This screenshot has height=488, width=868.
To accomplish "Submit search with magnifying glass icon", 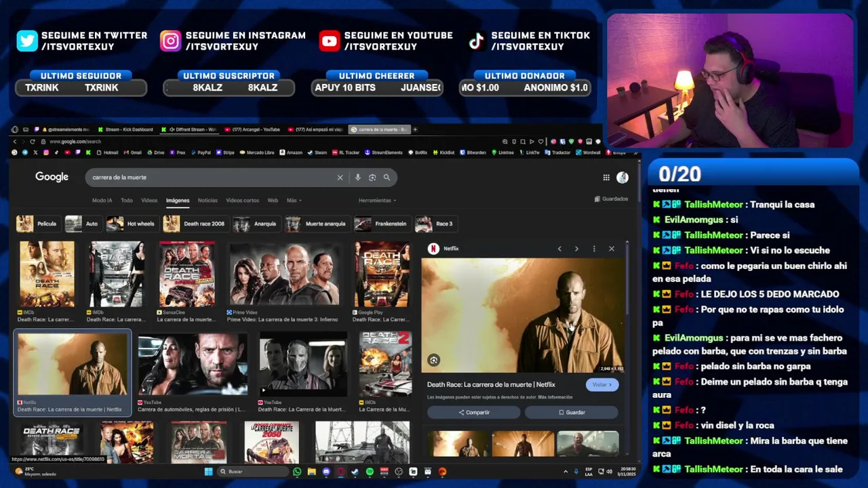I will tap(387, 178).
